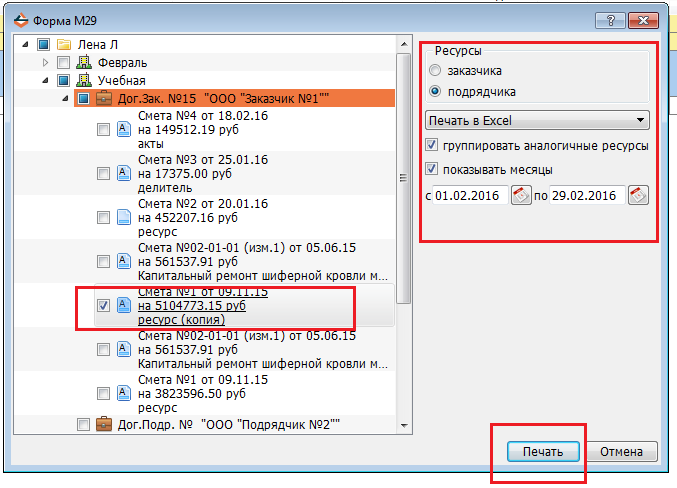Click the Февраль building icon
Viewport: 677px width, 488px height.
pyautogui.click(x=84, y=63)
